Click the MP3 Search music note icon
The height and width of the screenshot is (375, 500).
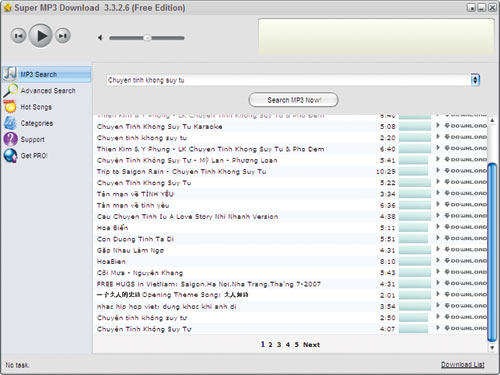click(x=10, y=74)
